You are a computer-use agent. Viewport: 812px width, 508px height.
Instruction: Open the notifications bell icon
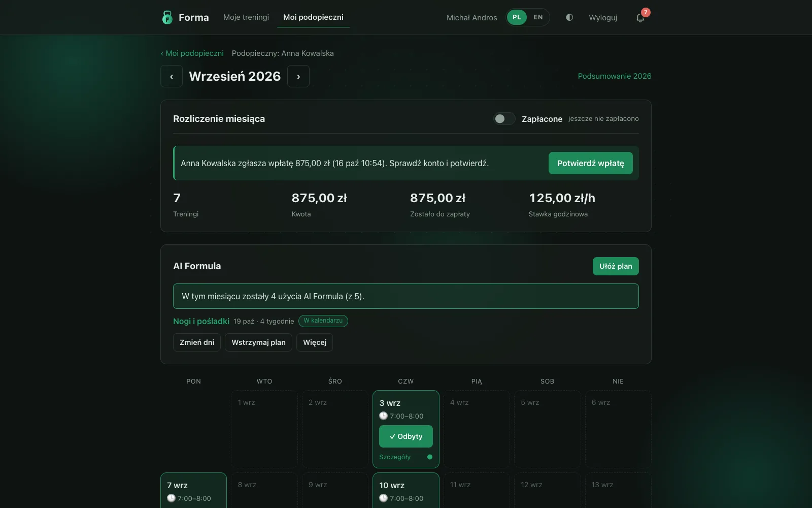click(640, 18)
